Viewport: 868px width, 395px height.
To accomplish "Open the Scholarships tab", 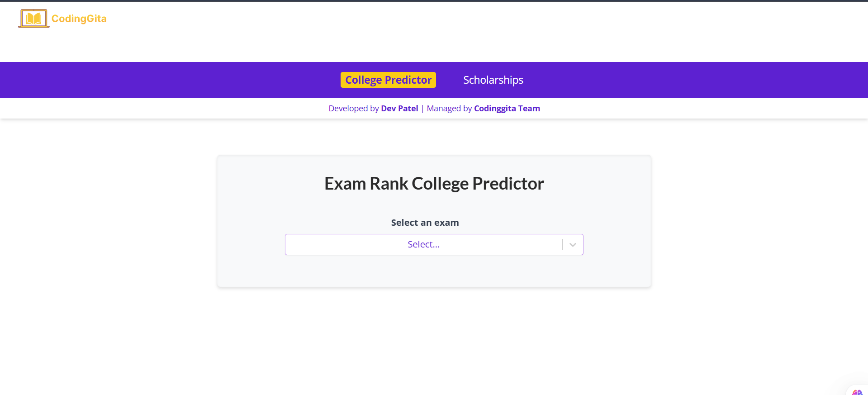I will coord(493,80).
